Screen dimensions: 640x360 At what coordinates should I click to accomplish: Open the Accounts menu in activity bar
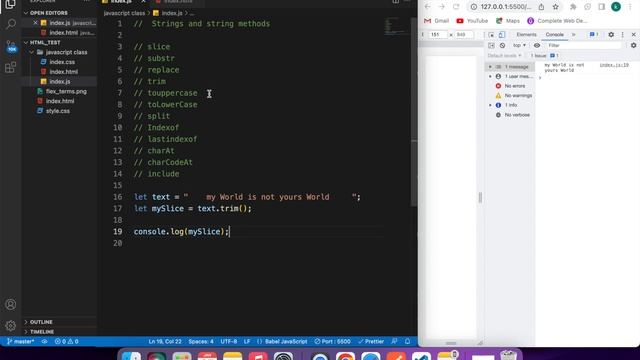[11, 304]
